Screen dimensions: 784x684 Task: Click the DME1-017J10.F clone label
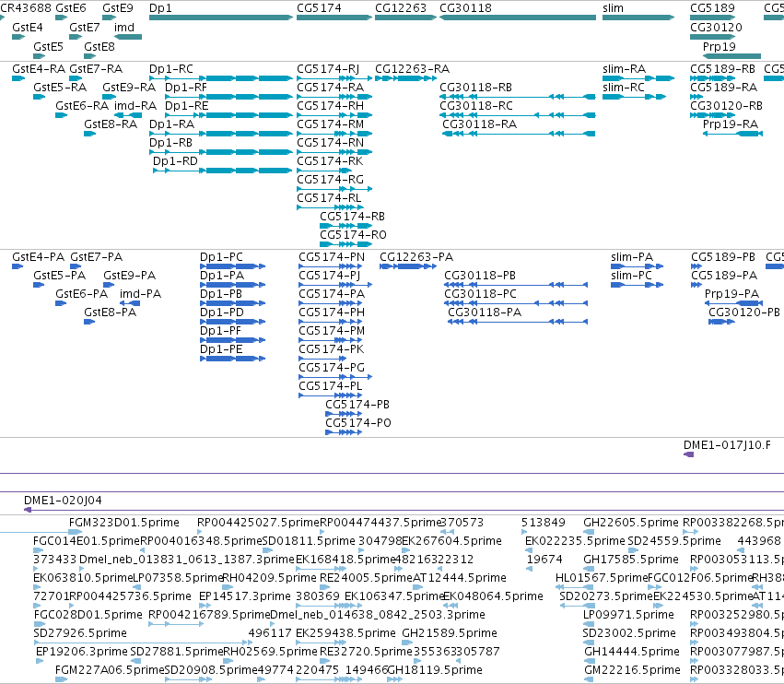pyautogui.click(x=727, y=445)
